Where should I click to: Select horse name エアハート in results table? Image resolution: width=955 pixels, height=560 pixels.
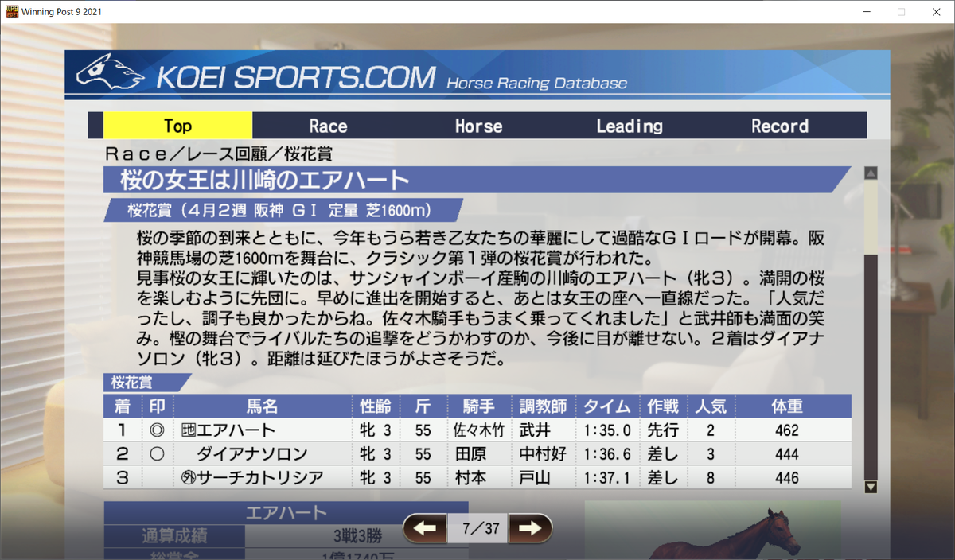[237, 430]
